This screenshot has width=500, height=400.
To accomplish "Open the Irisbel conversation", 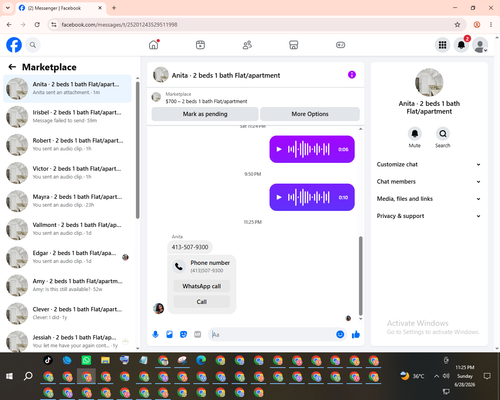I will pyautogui.click(x=67, y=116).
